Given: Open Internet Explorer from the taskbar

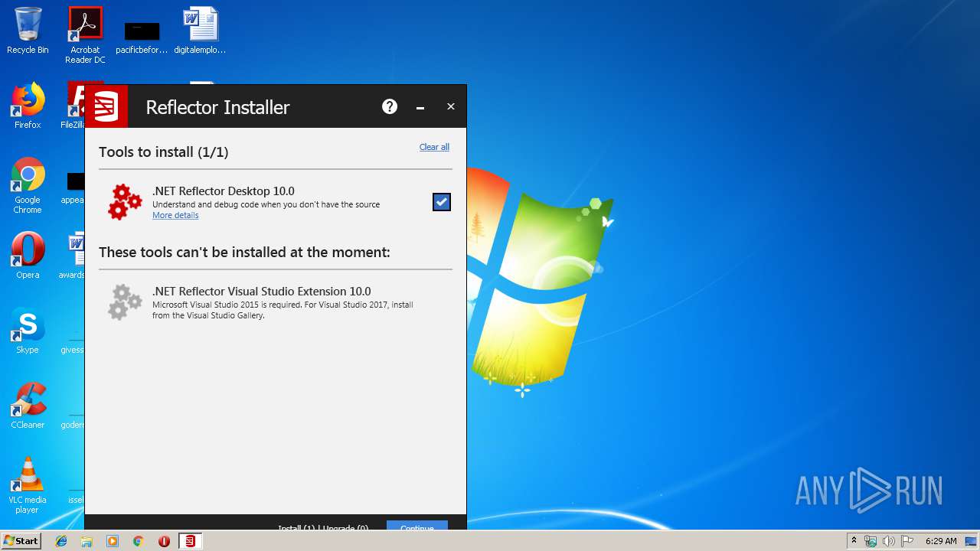Looking at the screenshot, I should 61,541.
